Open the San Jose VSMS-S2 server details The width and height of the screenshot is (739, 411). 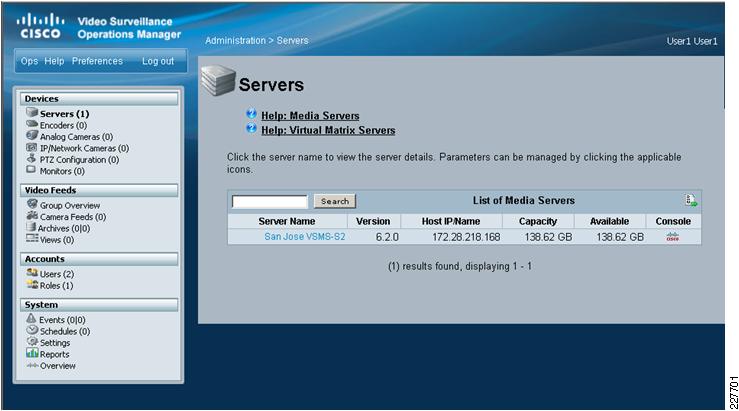pyautogui.click(x=304, y=237)
